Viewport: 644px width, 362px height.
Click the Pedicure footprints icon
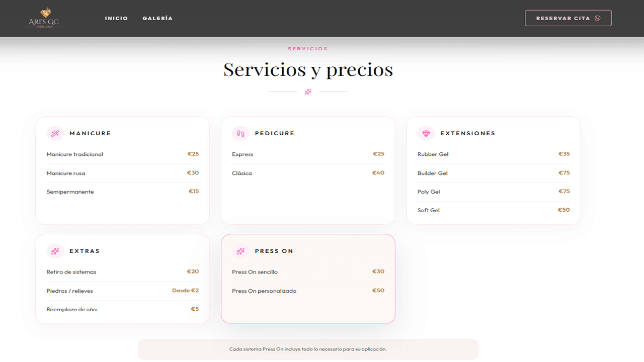point(240,133)
